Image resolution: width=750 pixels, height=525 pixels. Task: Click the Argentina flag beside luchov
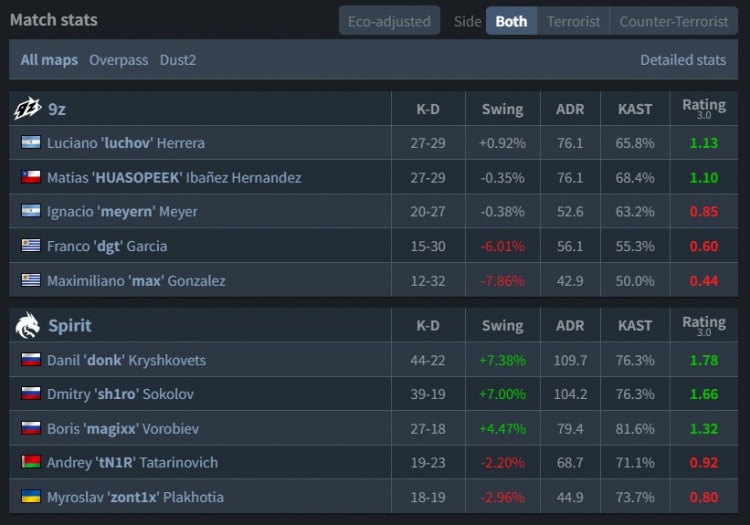pos(30,143)
